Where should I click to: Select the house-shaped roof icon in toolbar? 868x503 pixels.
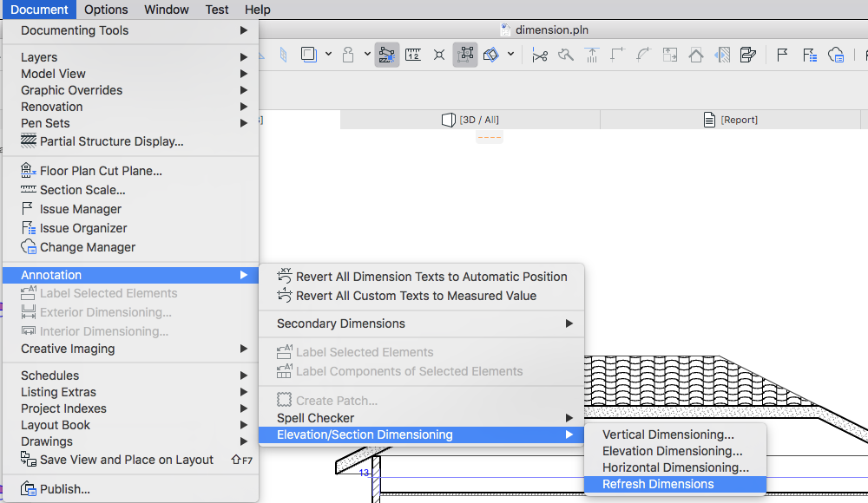point(696,55)
